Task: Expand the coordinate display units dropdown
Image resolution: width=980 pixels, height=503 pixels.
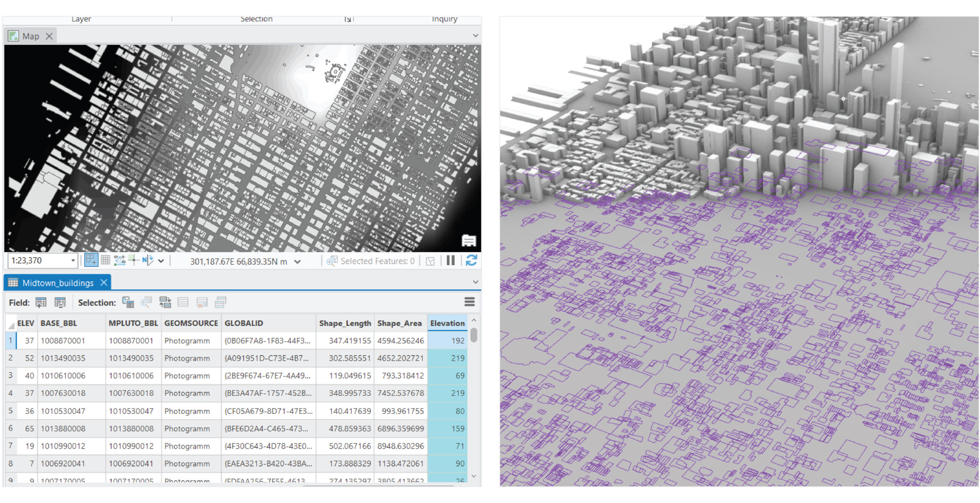Action: [297, 261]
